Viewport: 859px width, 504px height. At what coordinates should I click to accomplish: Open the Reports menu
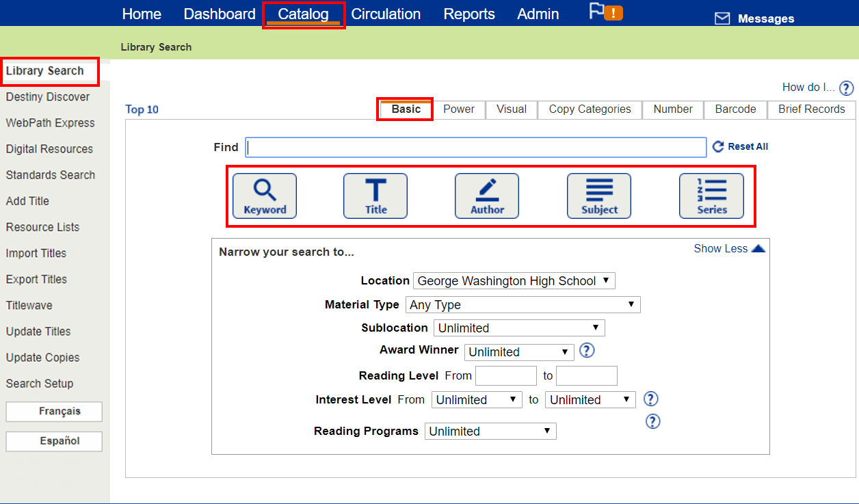pos(469,14)
